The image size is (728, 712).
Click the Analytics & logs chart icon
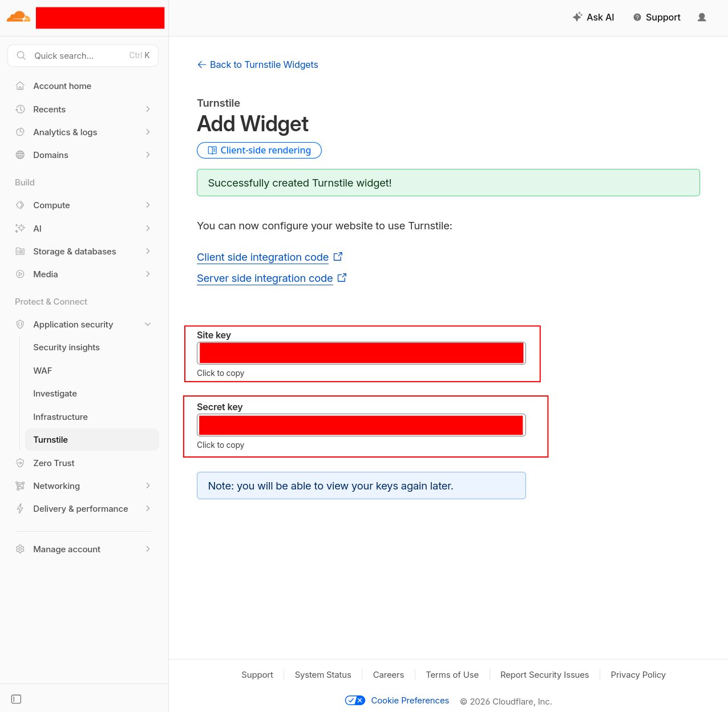[20, 132]
